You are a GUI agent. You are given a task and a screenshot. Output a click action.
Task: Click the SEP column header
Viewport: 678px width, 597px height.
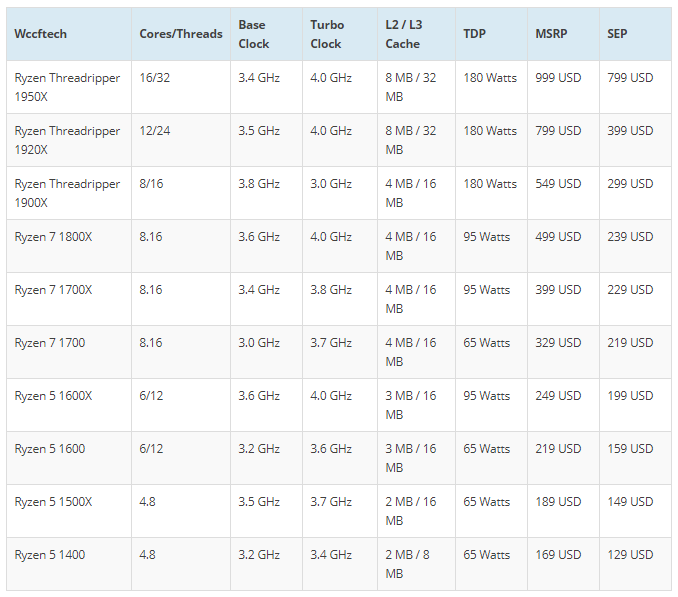coord(617,34)
